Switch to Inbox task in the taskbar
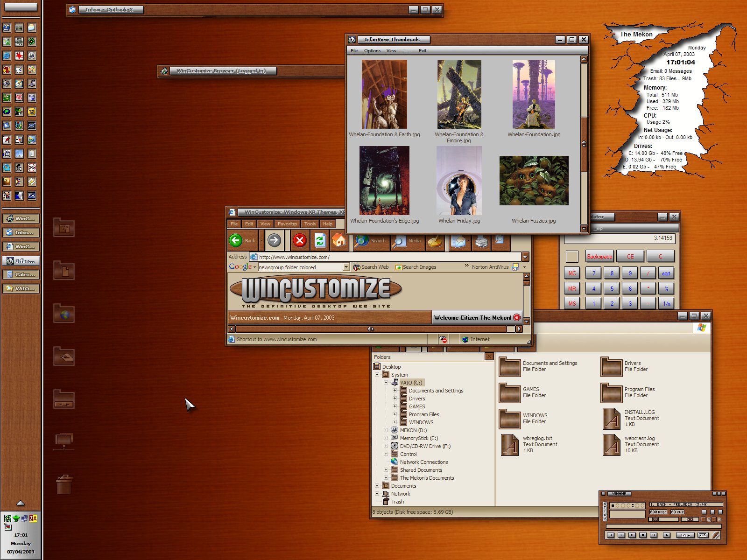Screen dimensions: 747x560 point(21,232)
